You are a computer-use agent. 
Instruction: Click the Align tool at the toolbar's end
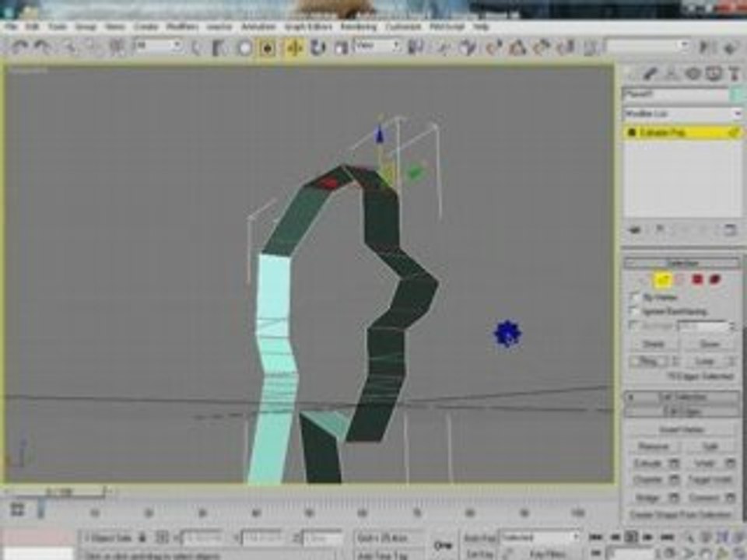730,47
